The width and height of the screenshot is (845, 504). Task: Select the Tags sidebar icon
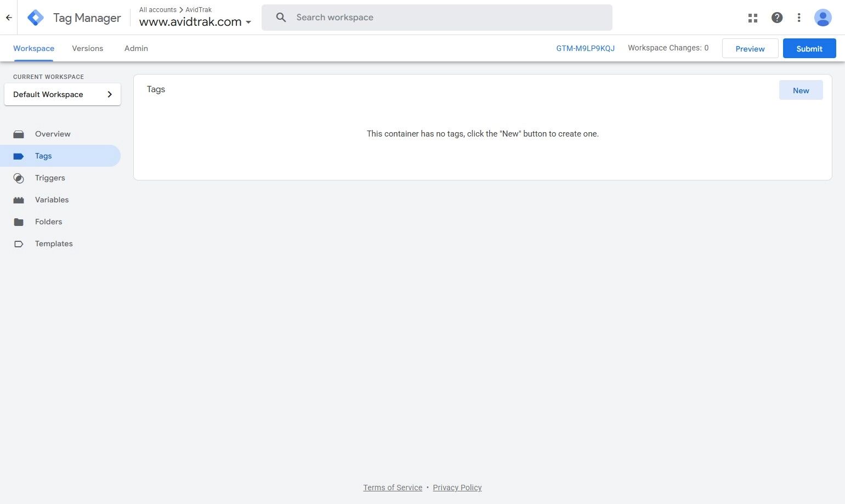pos(19,156)
